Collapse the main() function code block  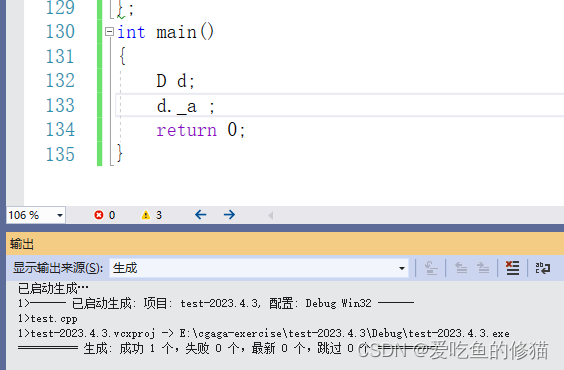pyautogui.click(x=109, y=32)
